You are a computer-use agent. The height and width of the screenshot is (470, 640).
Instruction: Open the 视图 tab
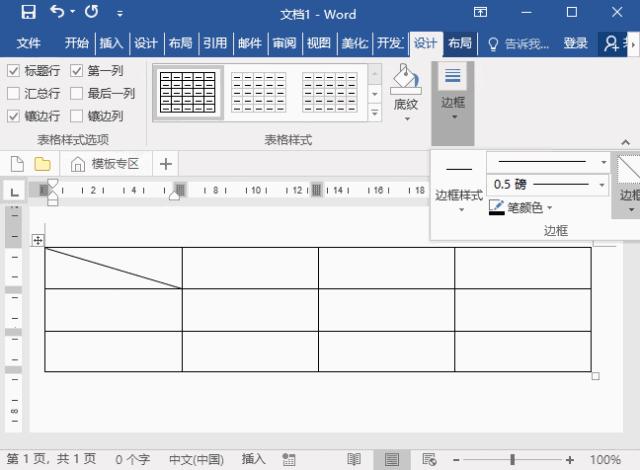(x=319, y=43)
